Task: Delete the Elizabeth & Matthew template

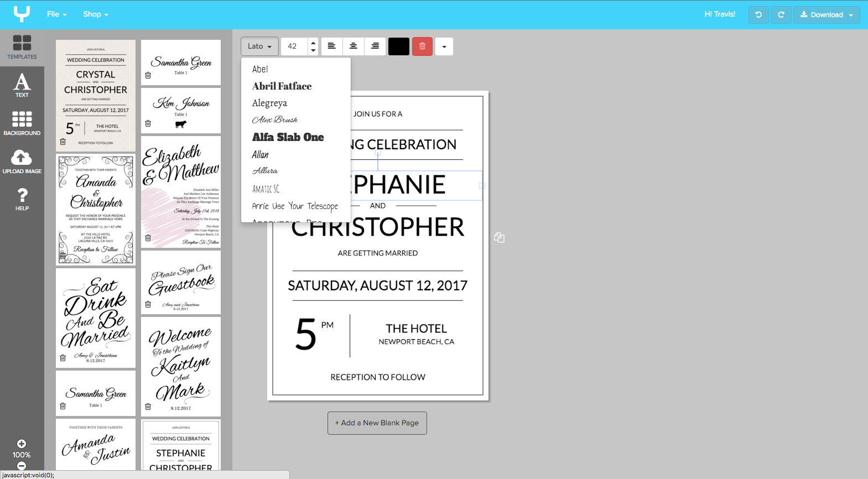Action: 148,238
